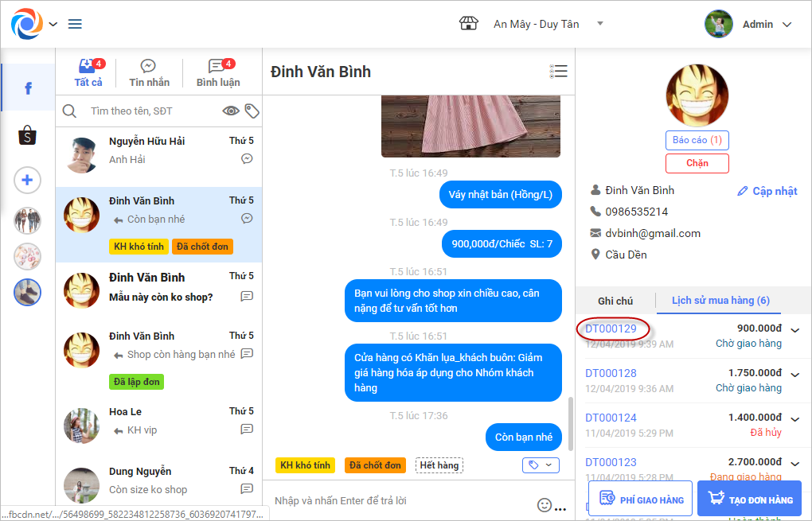This screenshot has height=521, width=812.
Task: Open the Mẫu này còn ko shop? conversation
Action: point(159,291)
